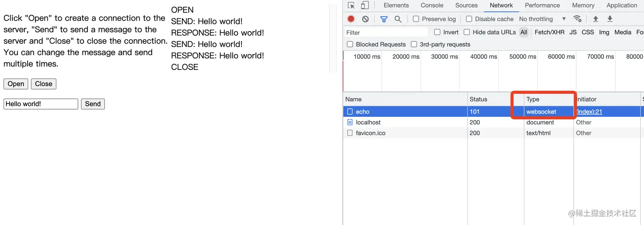Filter requests by Media type
Image resolution: width=644 pixels, height=225 pixels.
coord(623,32)
